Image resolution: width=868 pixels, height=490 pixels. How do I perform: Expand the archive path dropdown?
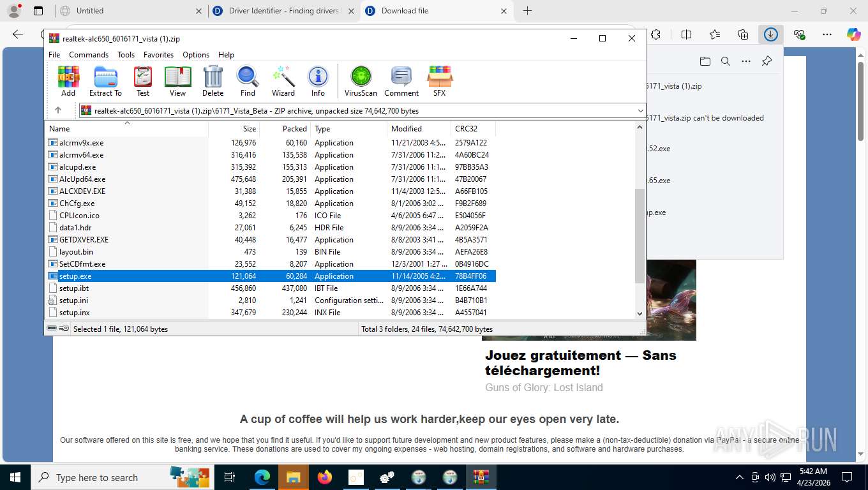click(x=640, y=111)
